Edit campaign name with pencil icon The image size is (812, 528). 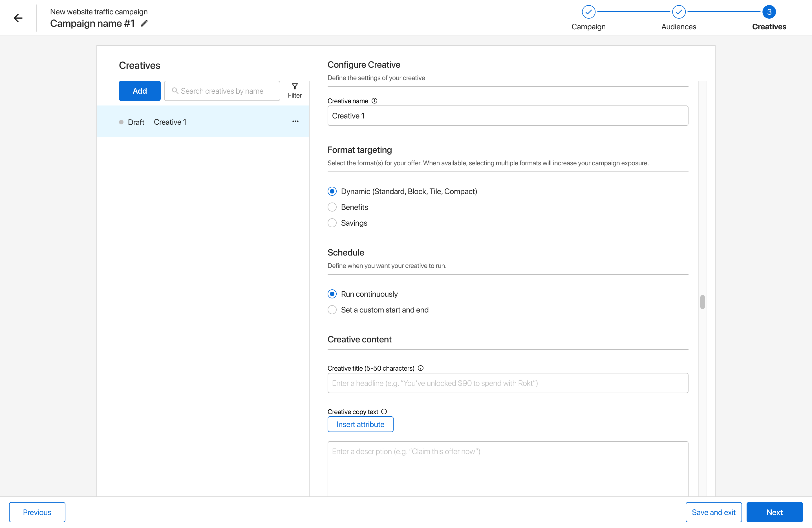click(144, 23)
